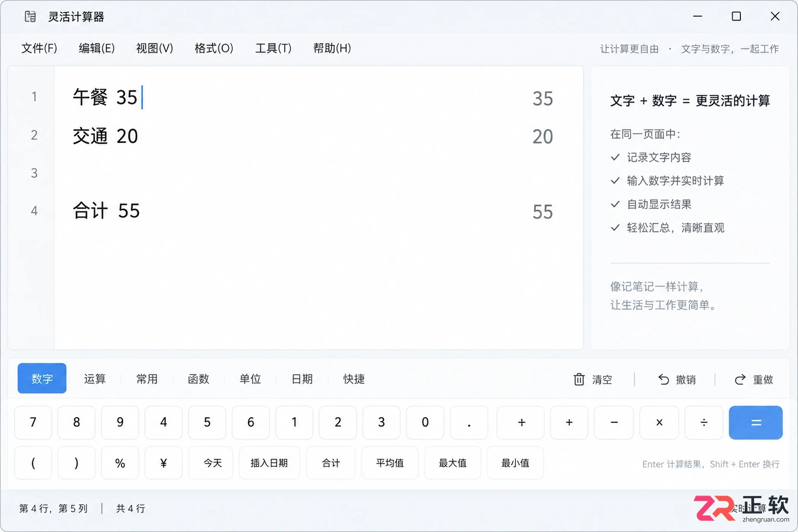Select the 数字 tab
The height and width of the screenshot is (532, 798).
(42, 378)
